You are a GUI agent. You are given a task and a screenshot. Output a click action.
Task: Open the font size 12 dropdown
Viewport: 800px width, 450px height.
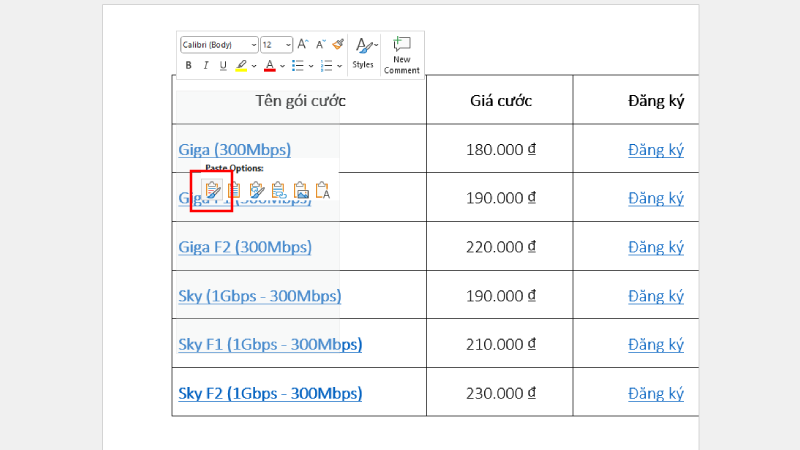(289, 45)
